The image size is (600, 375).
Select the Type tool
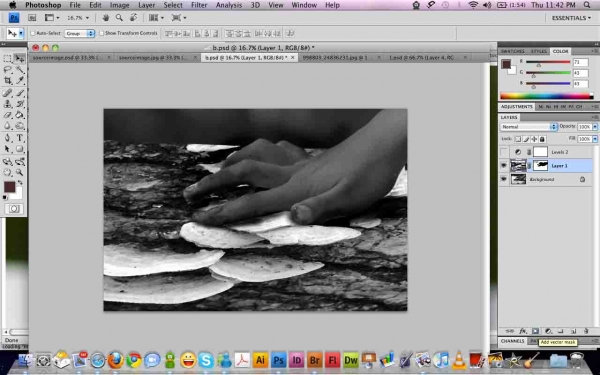[x=20, y=138]
